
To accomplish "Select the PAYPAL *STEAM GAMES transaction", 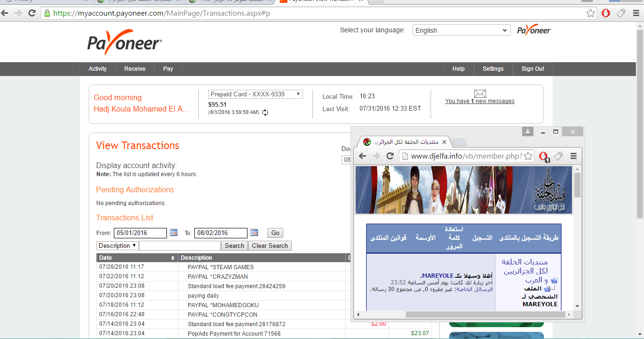I will coord(221,267).
